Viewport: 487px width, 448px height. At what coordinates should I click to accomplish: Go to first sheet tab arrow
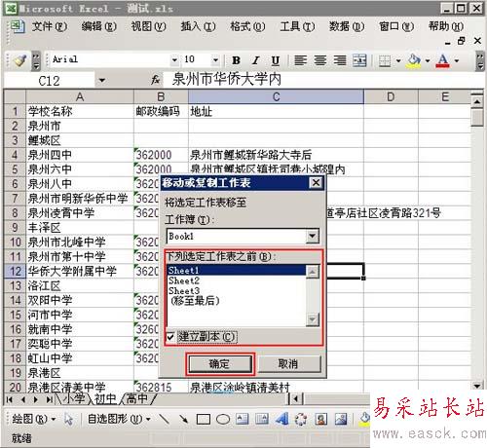pyautogui.click(x=10, y=399)
